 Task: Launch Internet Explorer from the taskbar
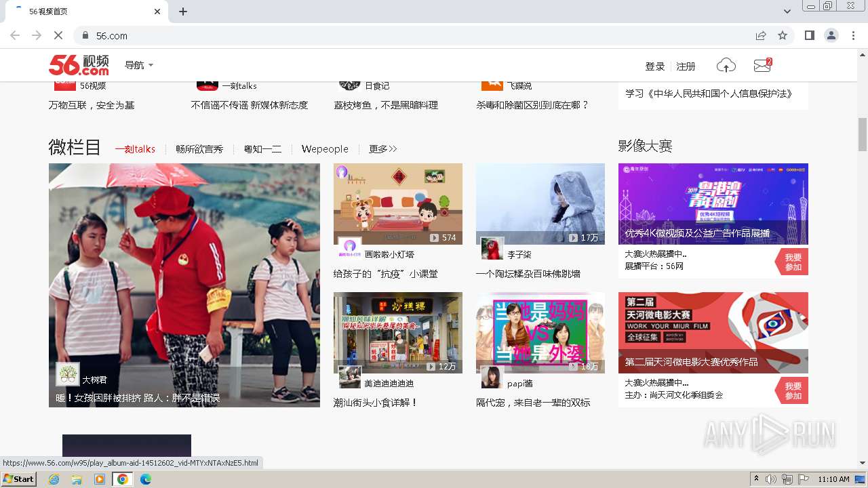pyautogui.click(x=54, y=479)
